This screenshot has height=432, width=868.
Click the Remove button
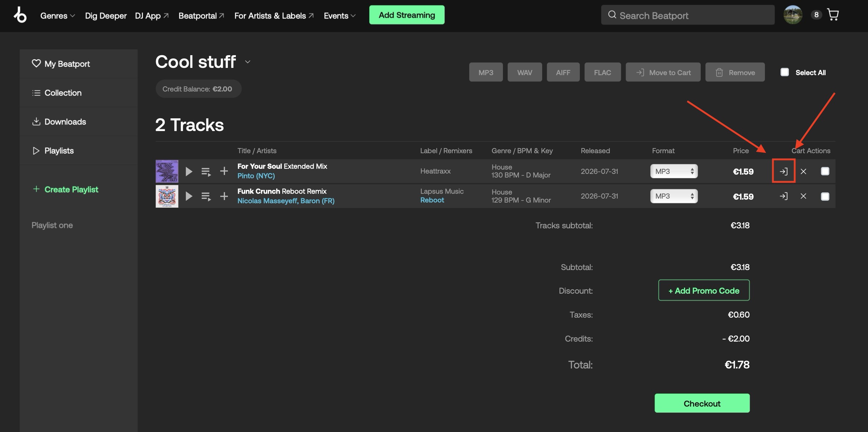tap(735, 72)
